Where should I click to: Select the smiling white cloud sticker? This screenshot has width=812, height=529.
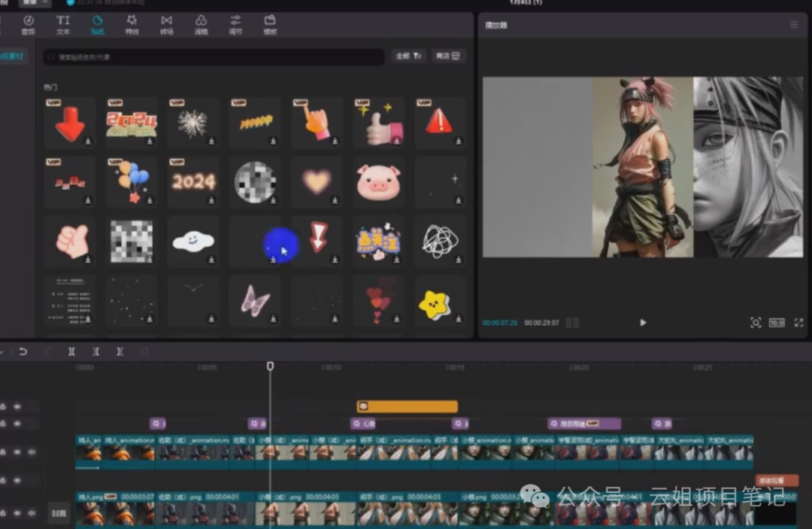point(193,241)
